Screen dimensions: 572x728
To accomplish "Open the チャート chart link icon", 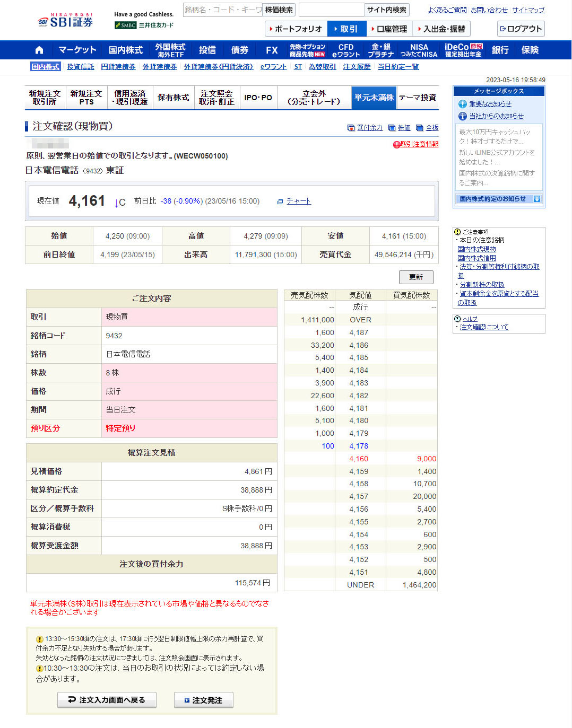I will (280, 201).
